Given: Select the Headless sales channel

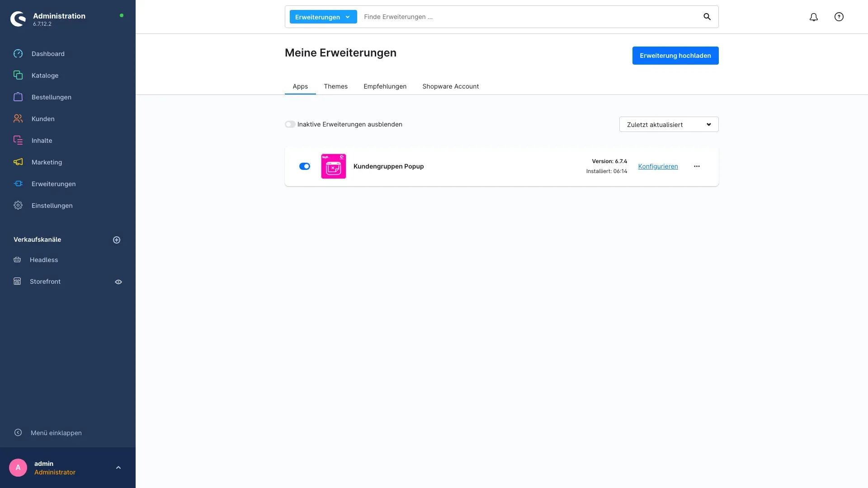Looking at the screenshot, I should click(x=44, y=260).
